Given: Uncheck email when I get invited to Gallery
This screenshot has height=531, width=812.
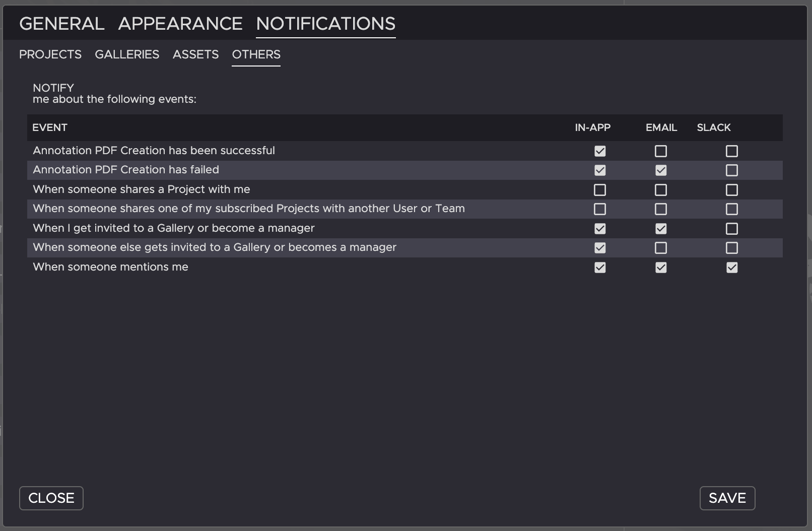Looking at the screenshot, I should 661,229.
